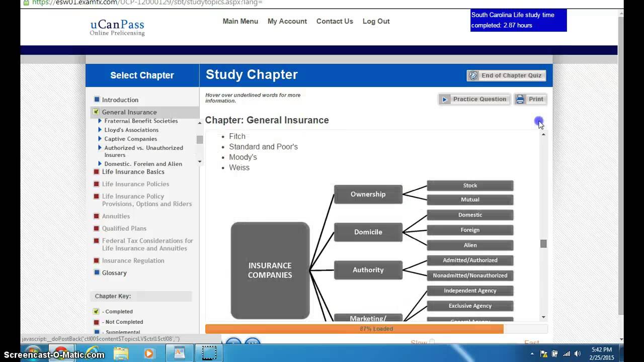
Task: Open the Life Insurance Basics chapter
Action: click(x=133, y=171)
